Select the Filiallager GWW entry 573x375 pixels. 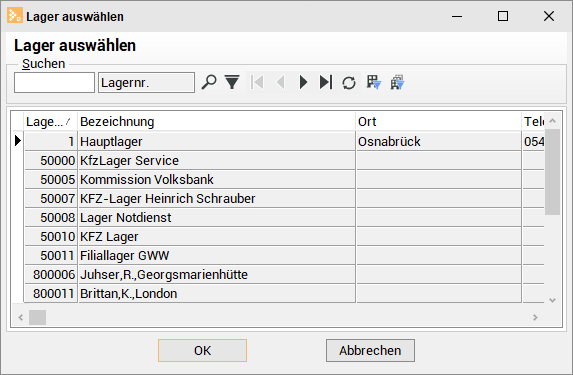tap(284, 255)
